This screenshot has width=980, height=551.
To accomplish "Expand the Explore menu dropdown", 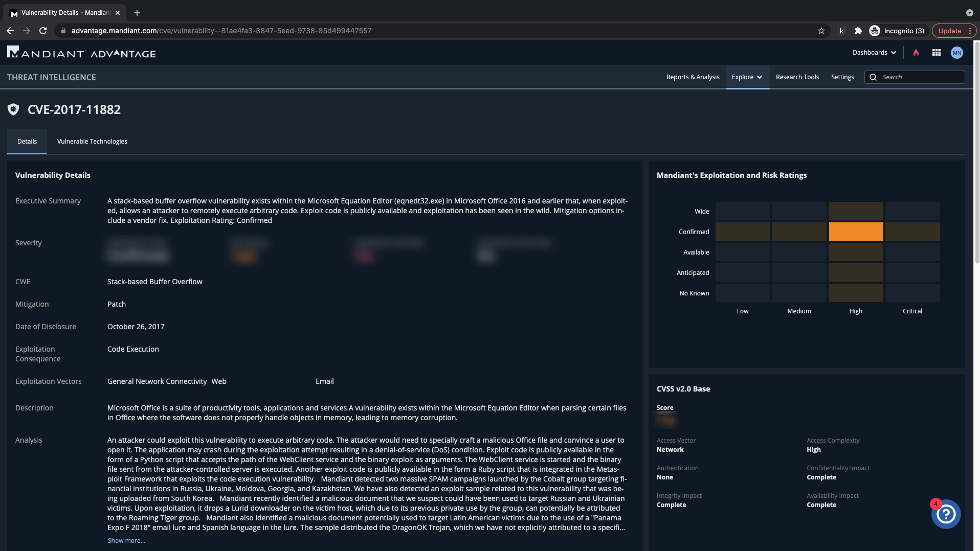I will [747, 77].
